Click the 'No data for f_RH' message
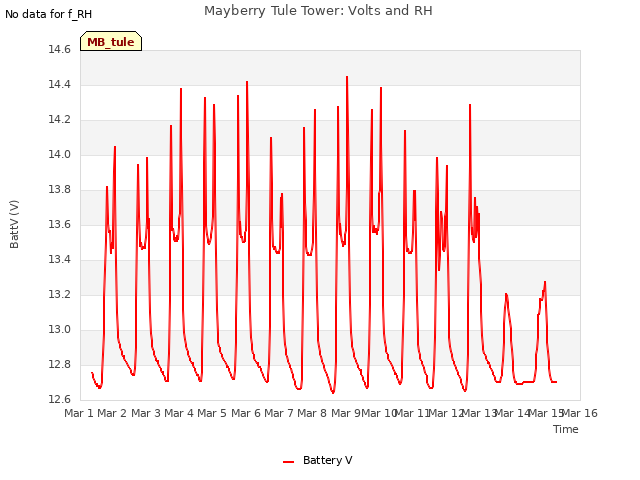The height and width of the screenshot is (480, 640). coord(49,14)
